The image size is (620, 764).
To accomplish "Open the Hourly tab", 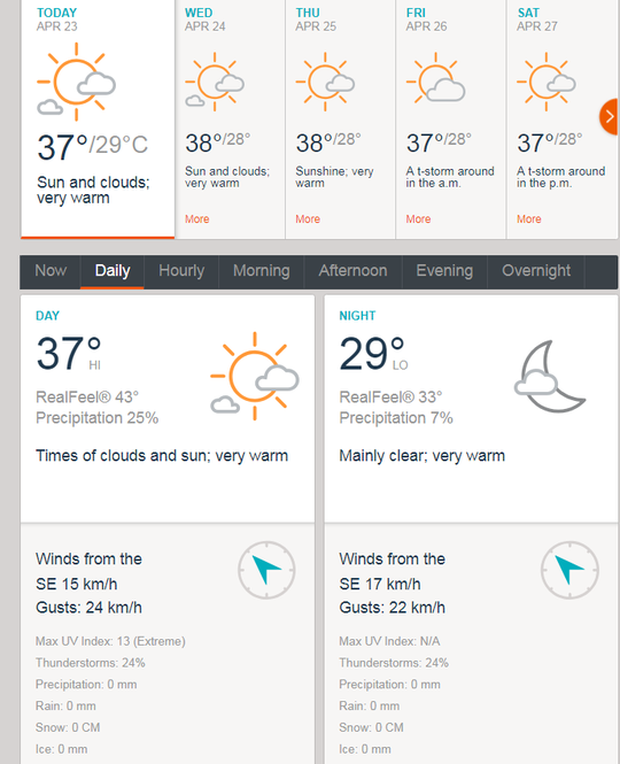I will coord(181,271).
